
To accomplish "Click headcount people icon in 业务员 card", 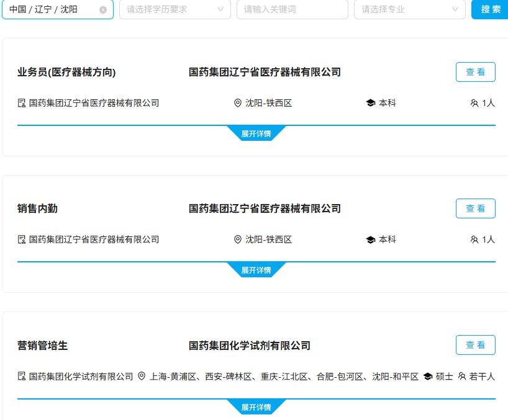I will (474, 103).
